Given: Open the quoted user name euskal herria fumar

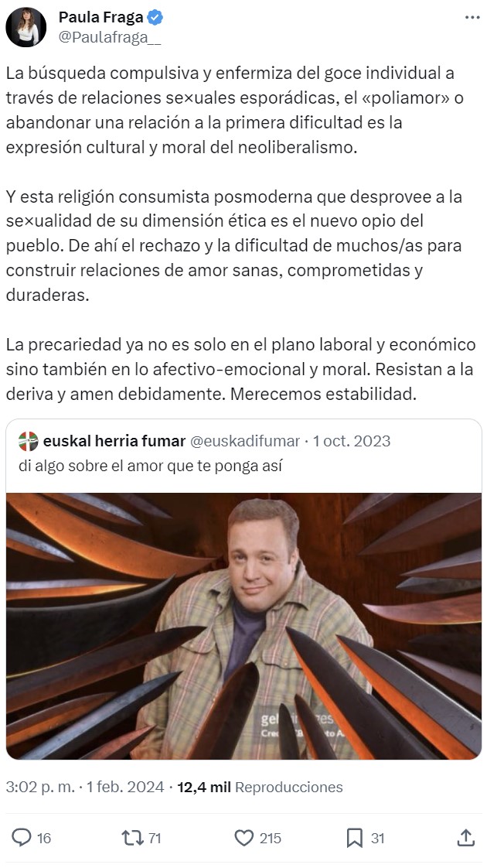Looking at the screenshot, I should (x=114, y=441).
